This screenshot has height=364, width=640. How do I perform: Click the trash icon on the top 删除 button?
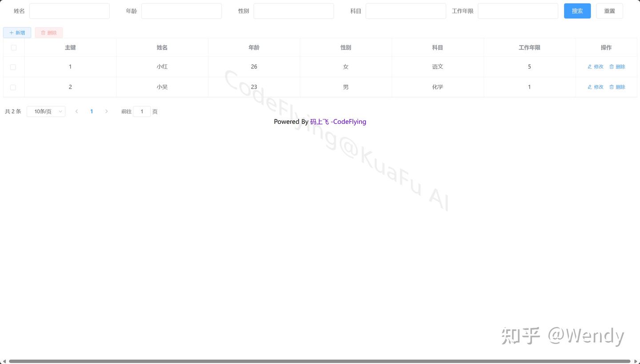(43, 32)
